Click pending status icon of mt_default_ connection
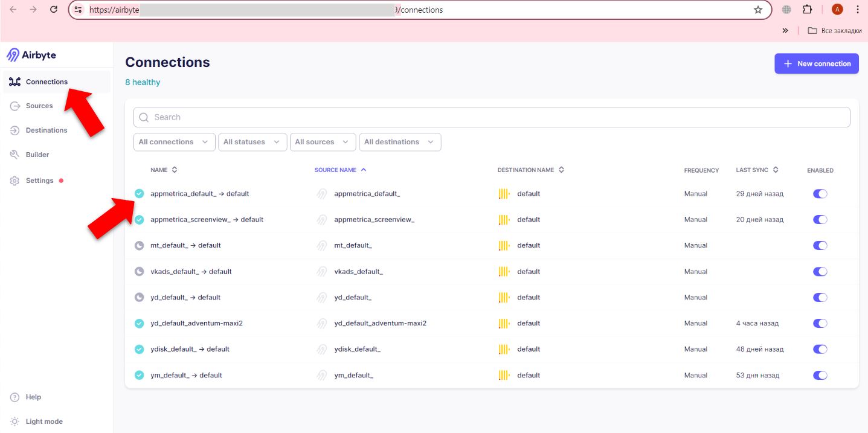Image resolution: width=868 pixels, height=433 pixels. 139,246
